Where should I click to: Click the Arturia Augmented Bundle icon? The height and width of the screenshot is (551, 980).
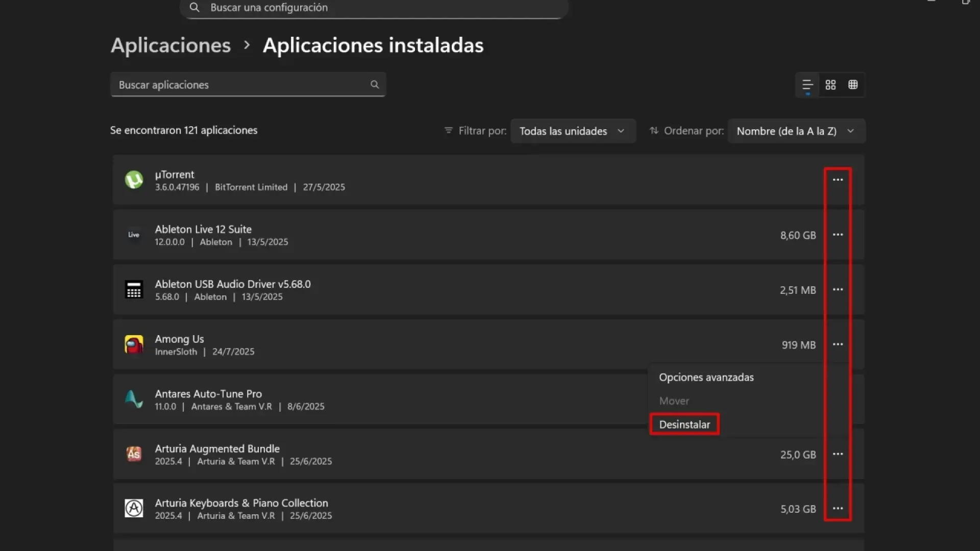click(134, 454)
